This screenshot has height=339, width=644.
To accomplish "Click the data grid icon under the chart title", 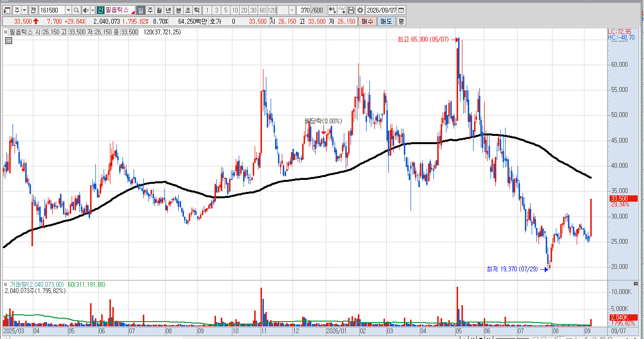I will [8, 41].
